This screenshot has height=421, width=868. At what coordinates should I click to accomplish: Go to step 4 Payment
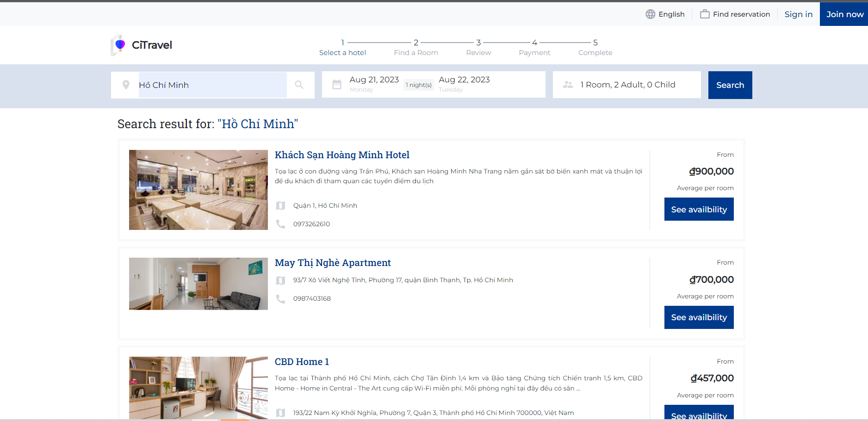click(x=534, y=47)
